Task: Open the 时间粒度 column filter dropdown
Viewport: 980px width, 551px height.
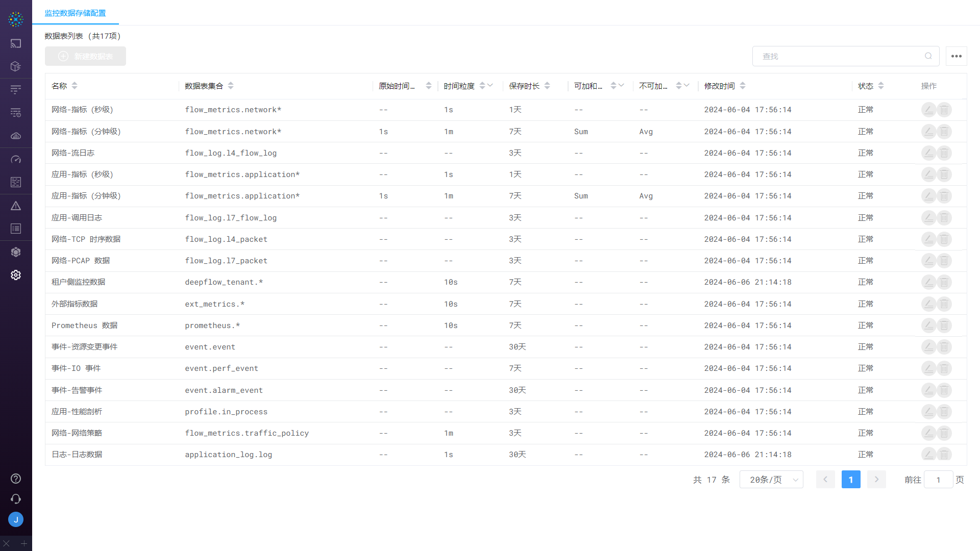Action: (490, 85)
